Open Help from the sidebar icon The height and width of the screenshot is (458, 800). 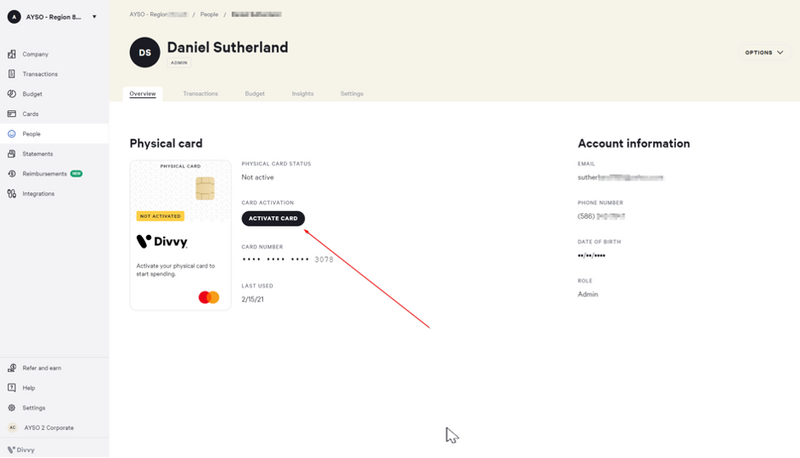pyautogui.click(x=12, y=388)
